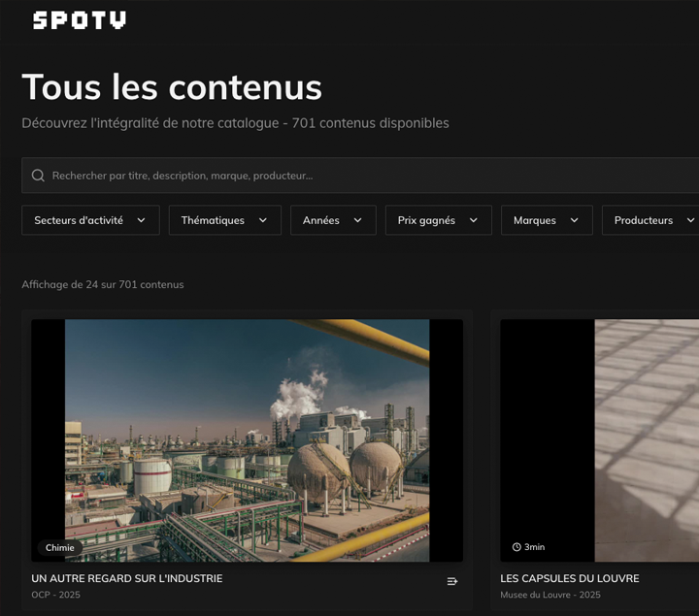This screenshot has height=616, width=699.
Task: Click the clock icon on the 3min badge
Action: point(516,547)
